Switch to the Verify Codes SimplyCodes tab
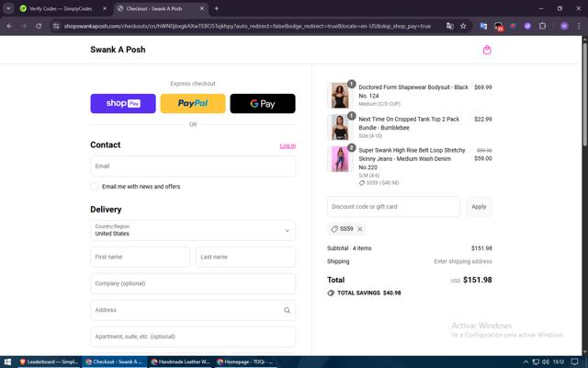The width and height of the screenshot is (588, 368). click(61, 8)
